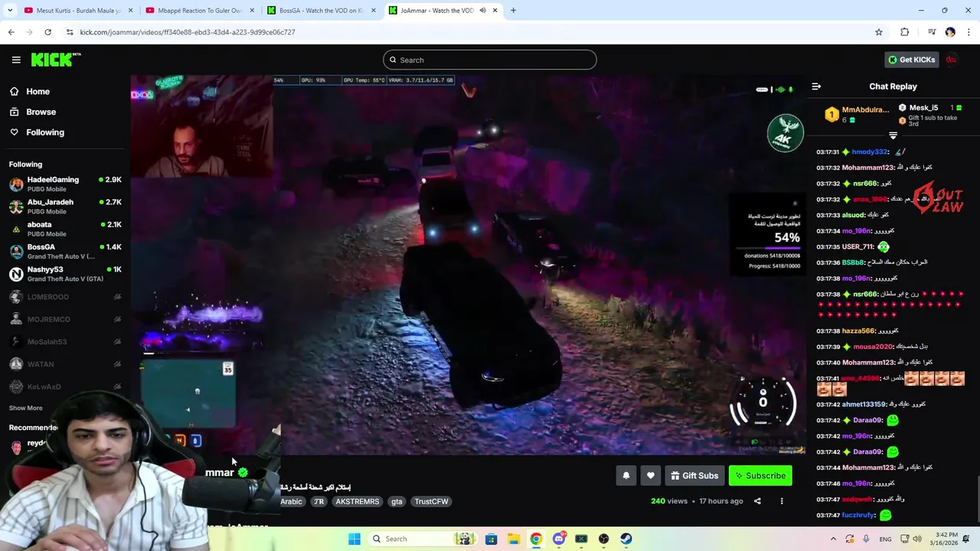The image size is (980, 551).
Task: Open Home in the left sidebar
Action: coord(38,91)
